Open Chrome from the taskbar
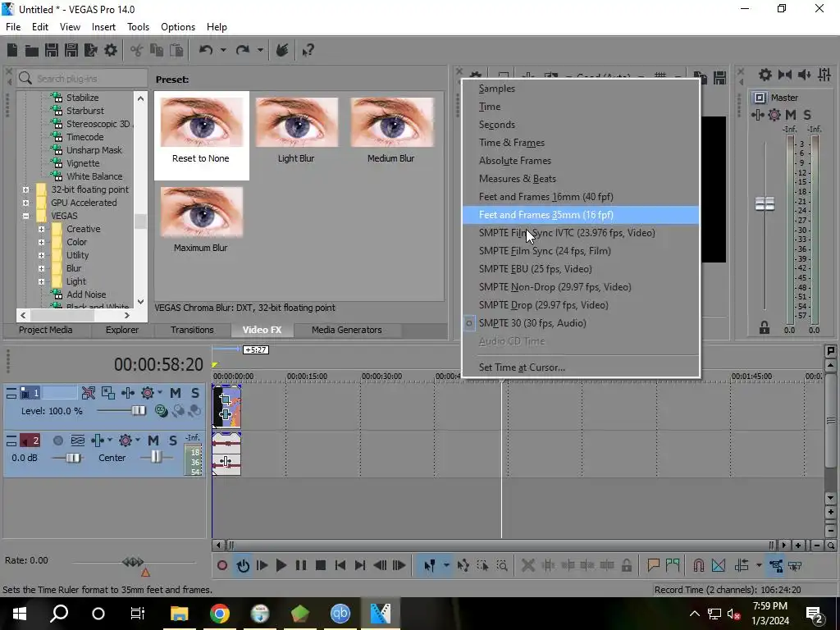The image size is (840, 630). pos(220,614)
